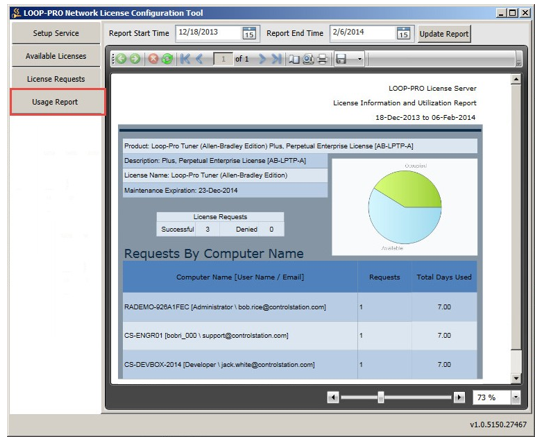Print the report with the printer icon
The width and height of the screenshot is (541, 441).
[322, 59]
